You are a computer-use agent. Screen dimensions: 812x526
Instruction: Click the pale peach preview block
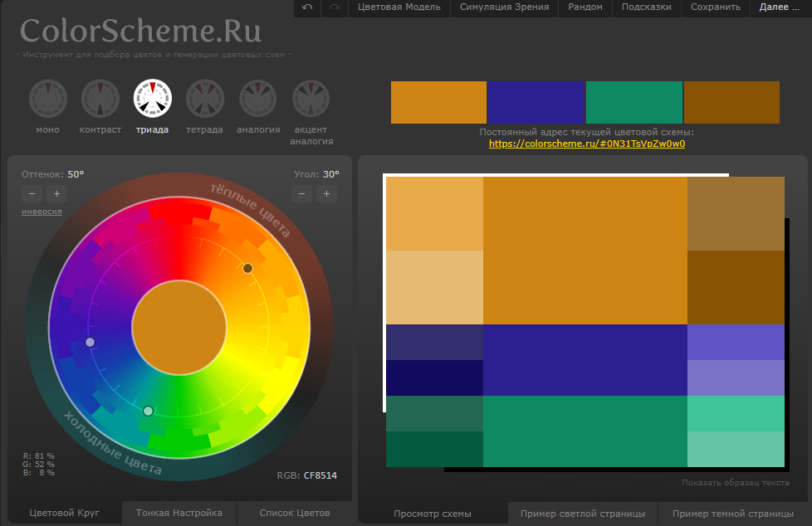pos(434,287)
